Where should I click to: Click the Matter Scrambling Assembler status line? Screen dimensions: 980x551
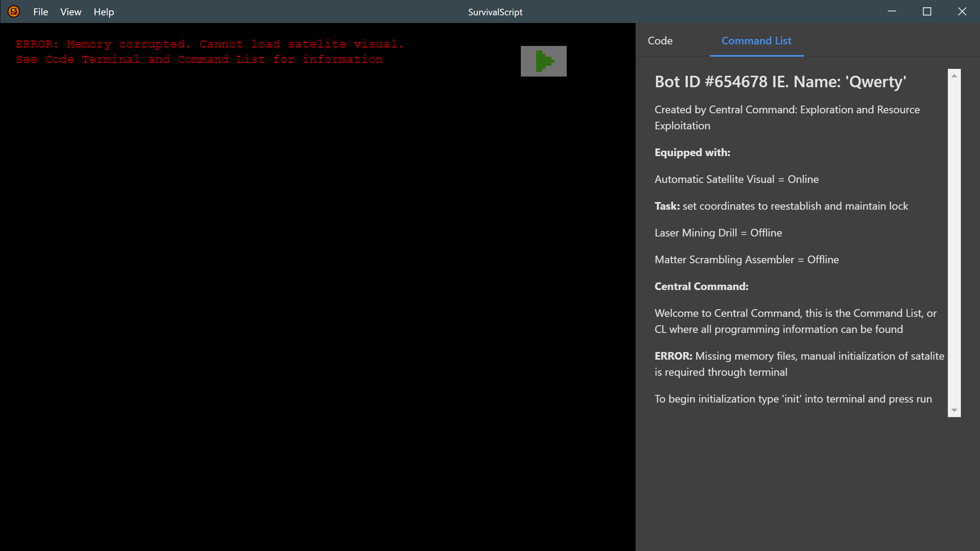point(746,259)
